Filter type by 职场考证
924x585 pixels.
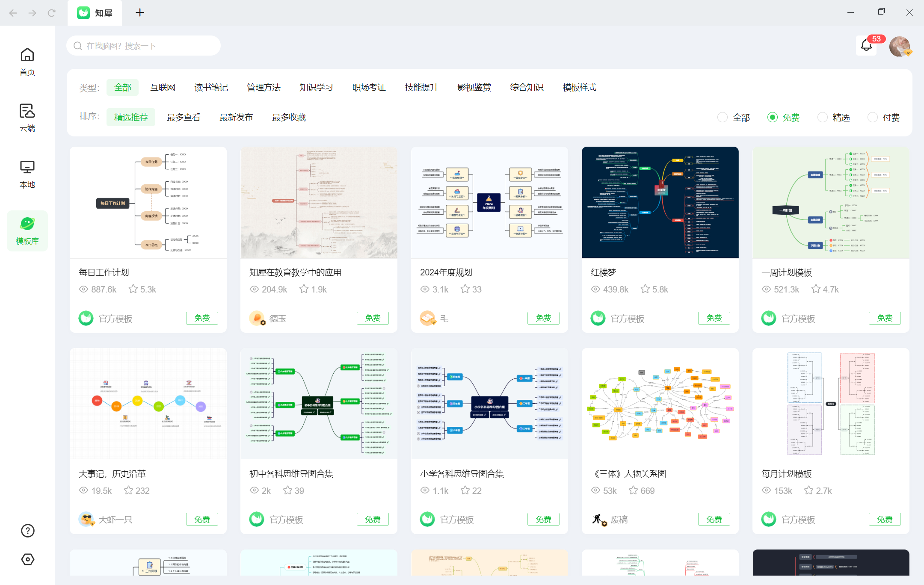tap(369, 87)
